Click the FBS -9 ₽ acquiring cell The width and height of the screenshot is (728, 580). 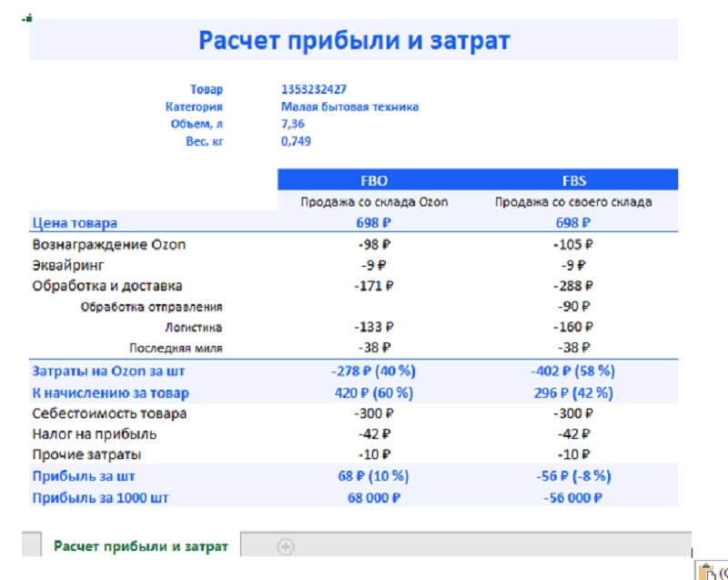pyautogui.click(x=573, y=265)
